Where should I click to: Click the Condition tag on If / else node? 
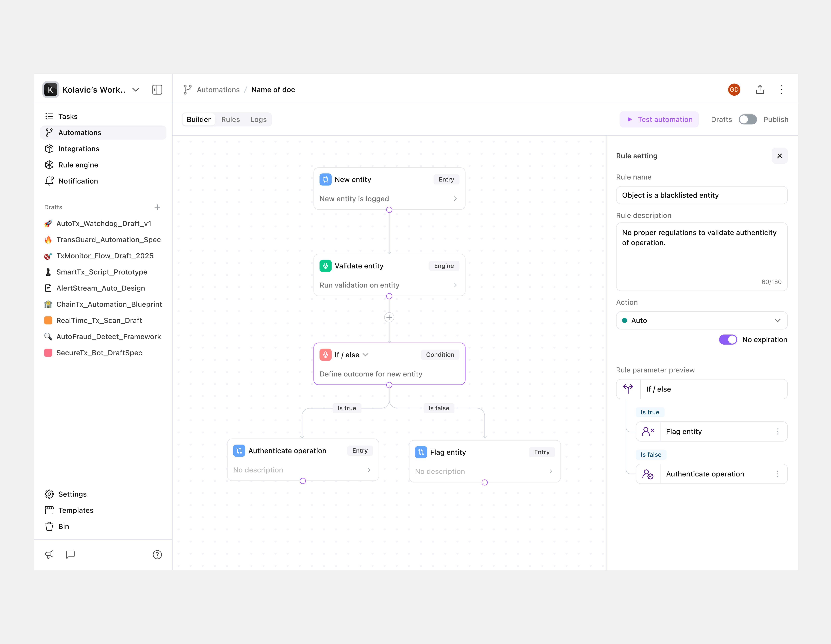[440, 354]
